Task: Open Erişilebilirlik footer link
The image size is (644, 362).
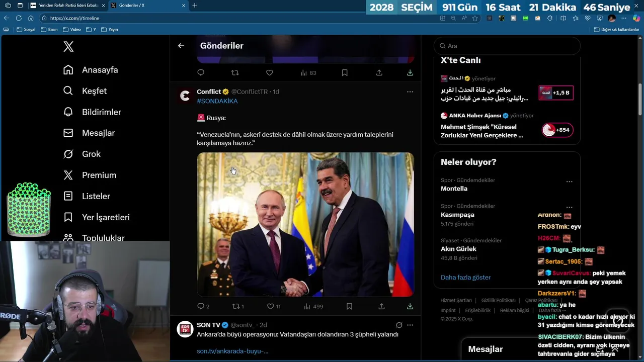Action: click(477, 311)
